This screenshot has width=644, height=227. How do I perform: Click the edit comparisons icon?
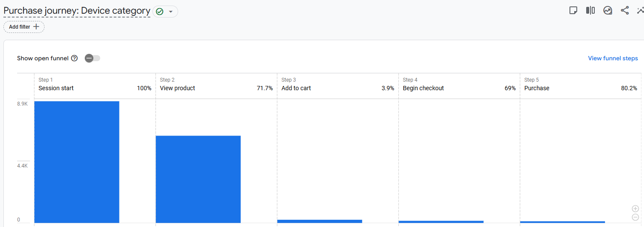click(590, 11)
